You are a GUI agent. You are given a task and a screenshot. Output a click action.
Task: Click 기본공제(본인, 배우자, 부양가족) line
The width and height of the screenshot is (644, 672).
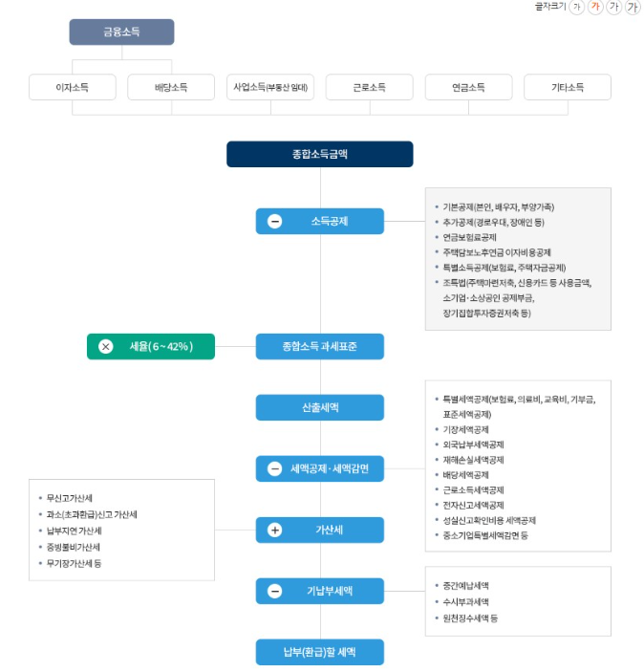tap(499, 207)
